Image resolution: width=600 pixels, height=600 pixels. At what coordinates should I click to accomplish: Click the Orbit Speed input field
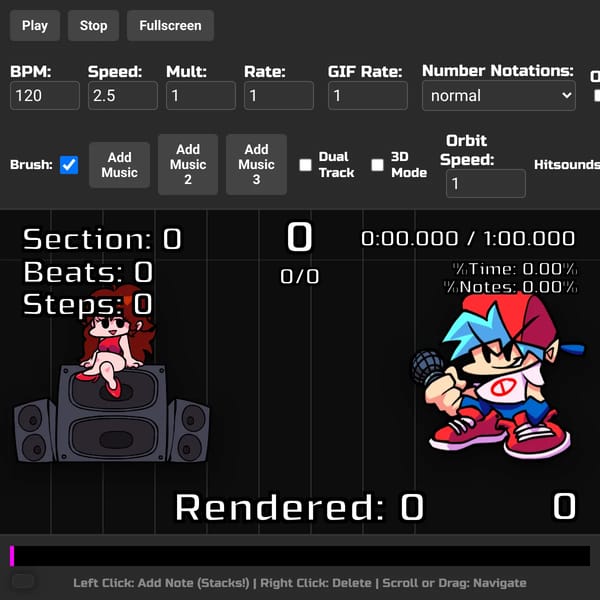(486, 184)
